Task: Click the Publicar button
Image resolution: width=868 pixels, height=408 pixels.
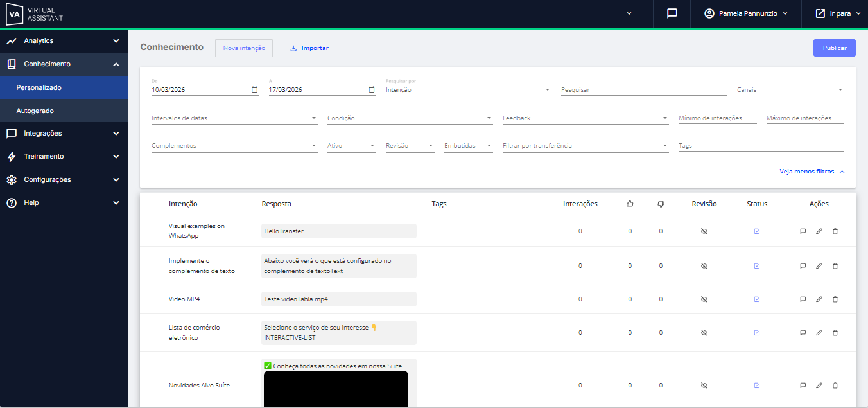Action: pos(834,48)
